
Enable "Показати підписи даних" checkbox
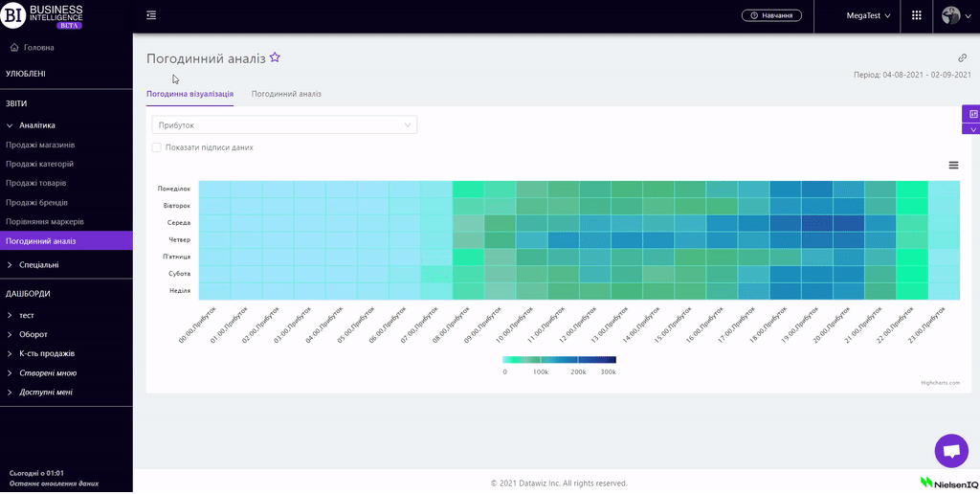[156, 147]
